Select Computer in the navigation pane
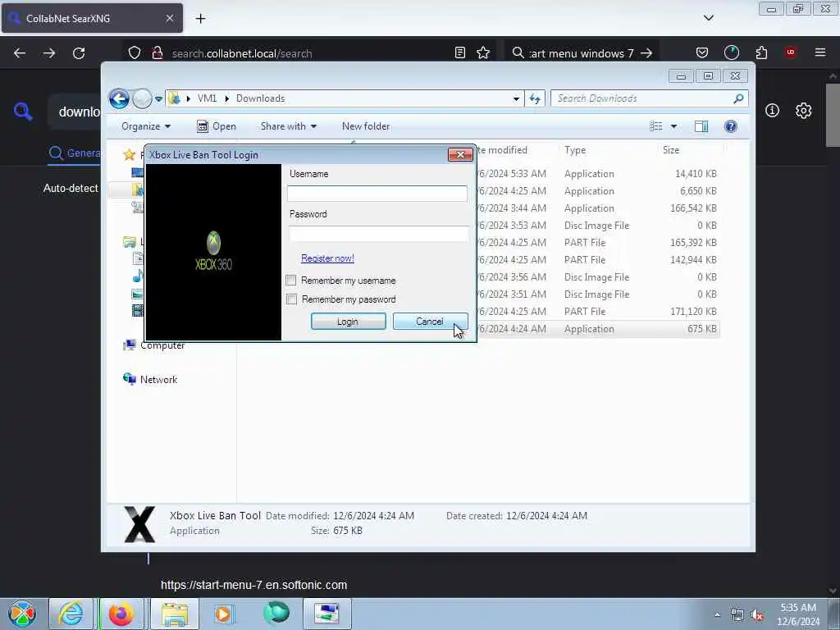Screen dimensions: 840x630 tap(154, 345)
